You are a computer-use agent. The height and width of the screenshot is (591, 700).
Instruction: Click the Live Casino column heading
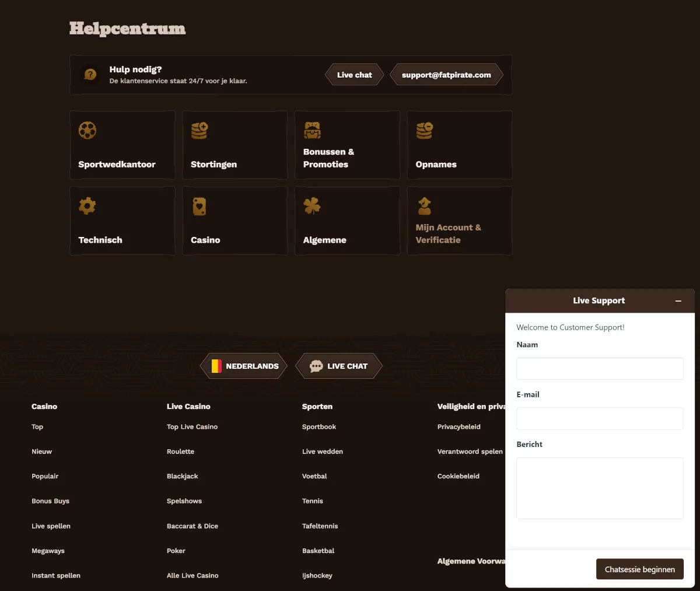tap(188, 407)
